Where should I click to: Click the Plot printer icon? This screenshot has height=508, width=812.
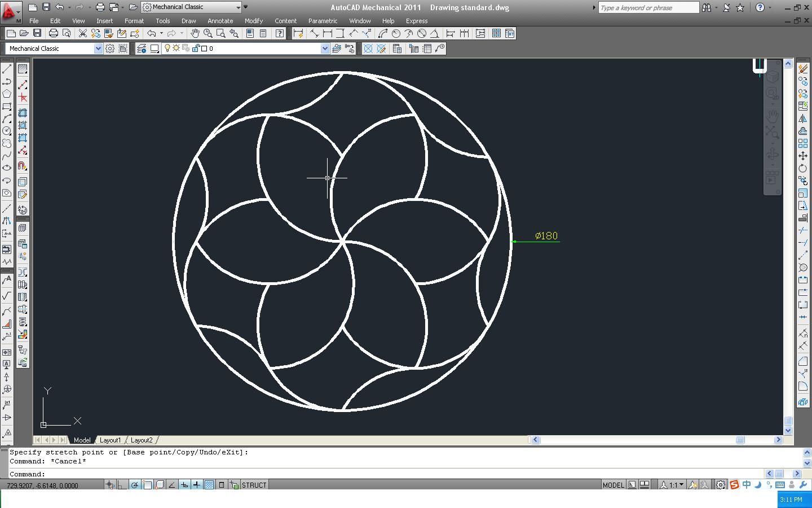[53, 34]
